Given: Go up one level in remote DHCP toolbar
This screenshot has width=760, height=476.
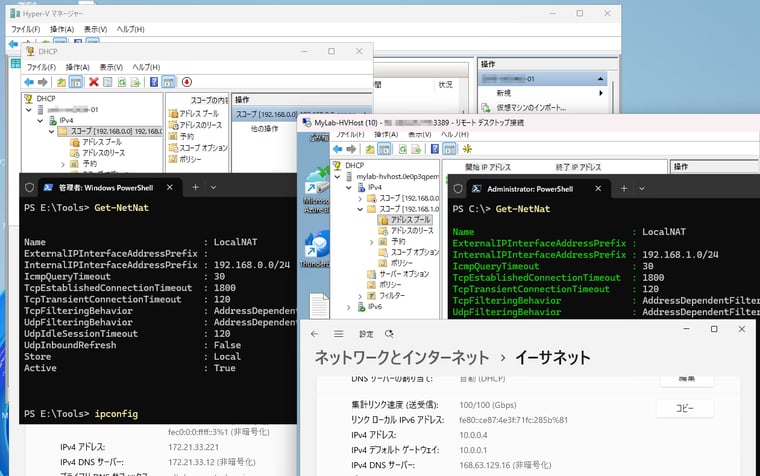Looking at the screenshot, I should 370,149.
